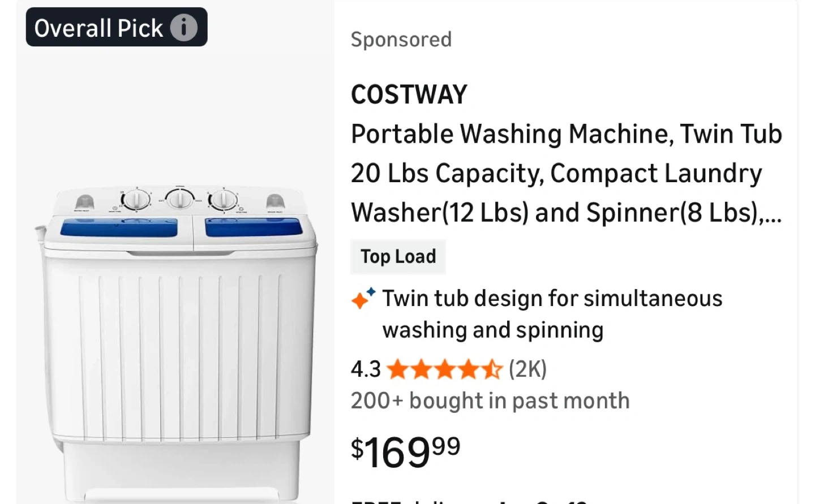Open the COSTWAY brand name
This screenshot has height=504, width=815.
409,94
